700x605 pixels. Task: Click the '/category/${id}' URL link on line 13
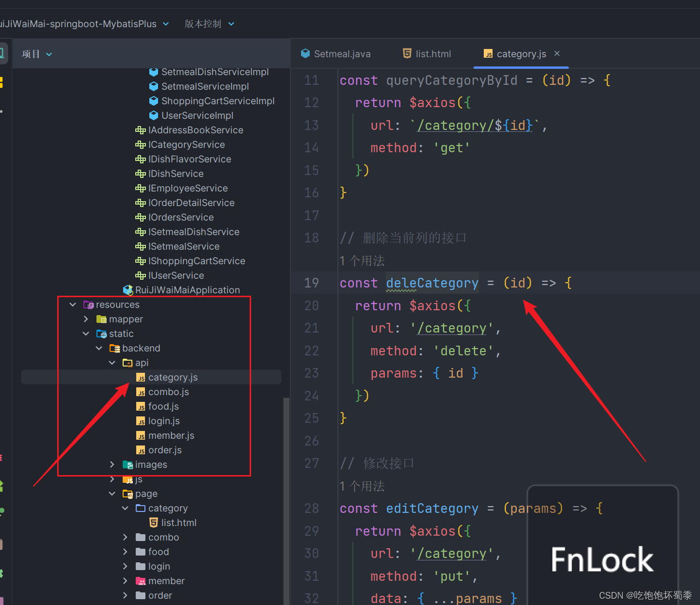(475, 126)
